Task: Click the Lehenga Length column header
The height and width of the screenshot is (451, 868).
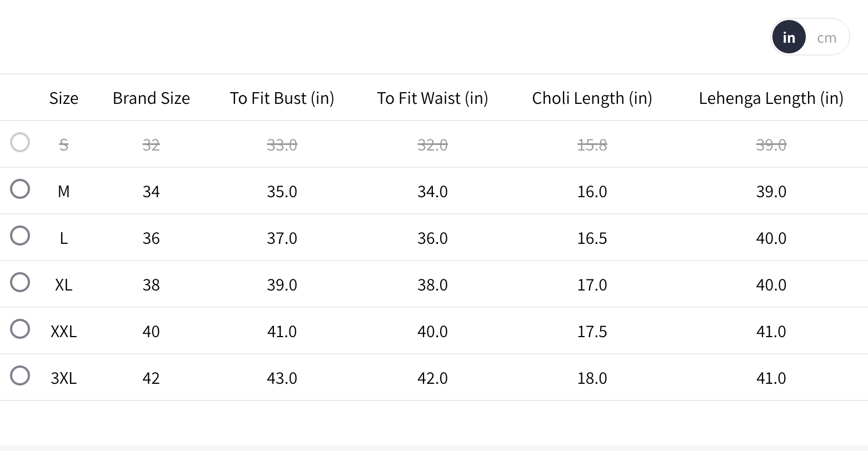Action: [x=771, y=98]
